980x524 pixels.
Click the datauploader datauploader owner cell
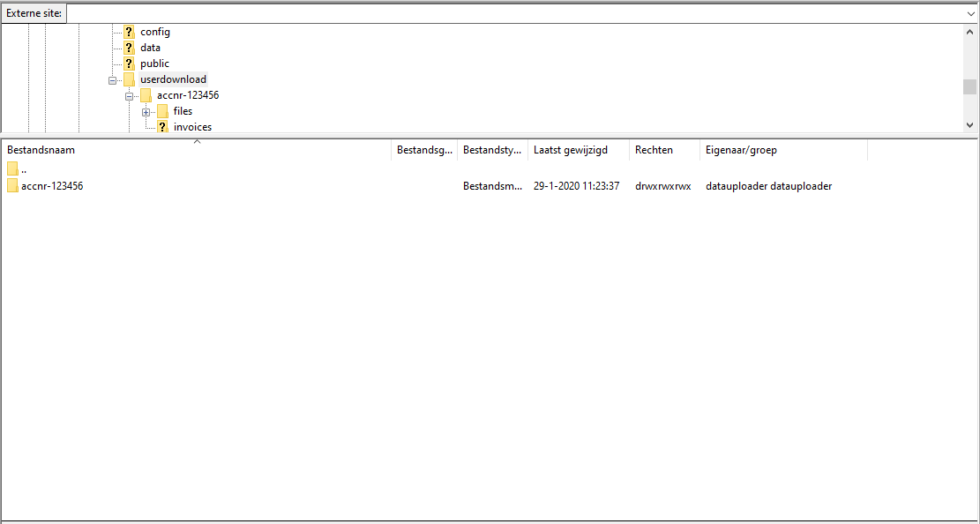pos(769,186)
